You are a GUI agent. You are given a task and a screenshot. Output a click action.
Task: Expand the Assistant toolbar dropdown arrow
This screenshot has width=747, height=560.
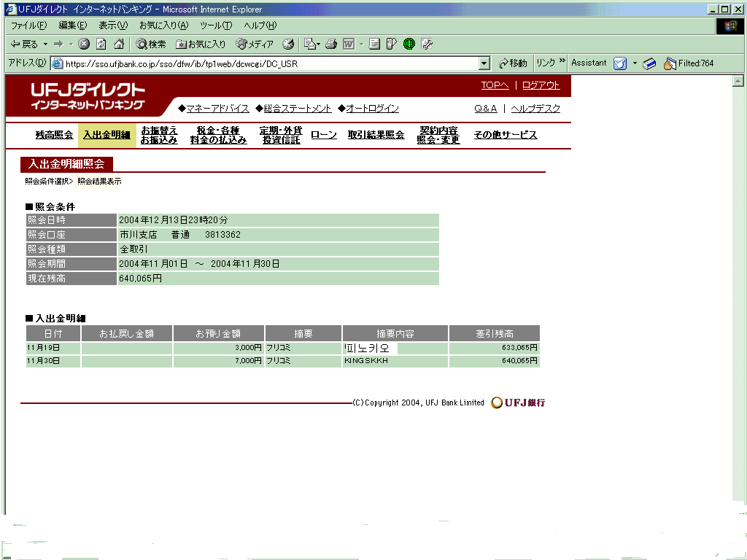point(635,63)
